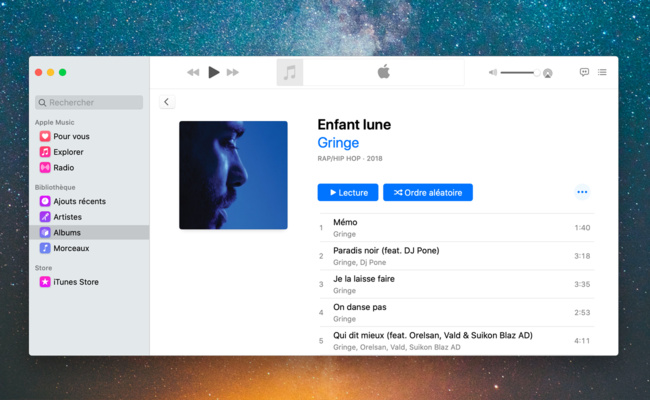Click the 2:53 duration of On danse pas
This screenshot has width=650, height=400.
click(x=582, y=313)
